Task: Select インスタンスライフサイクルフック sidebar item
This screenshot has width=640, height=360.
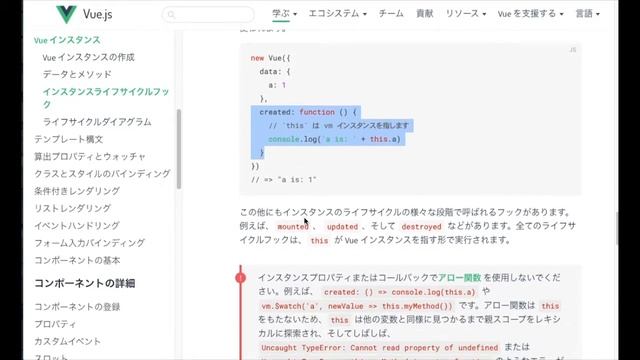Action: click(106, 98)
